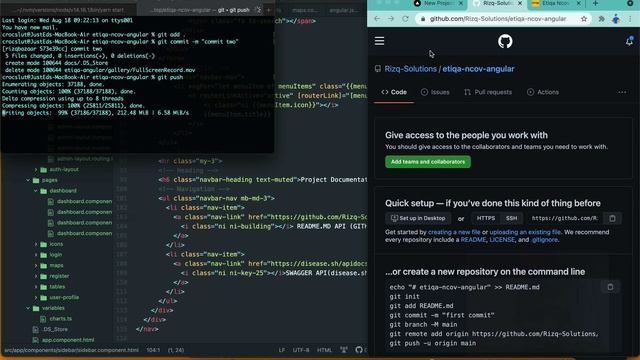640x360 pixels.
Task: Close the Etiqa Ncov browser tab
Action: click(578, 3)
